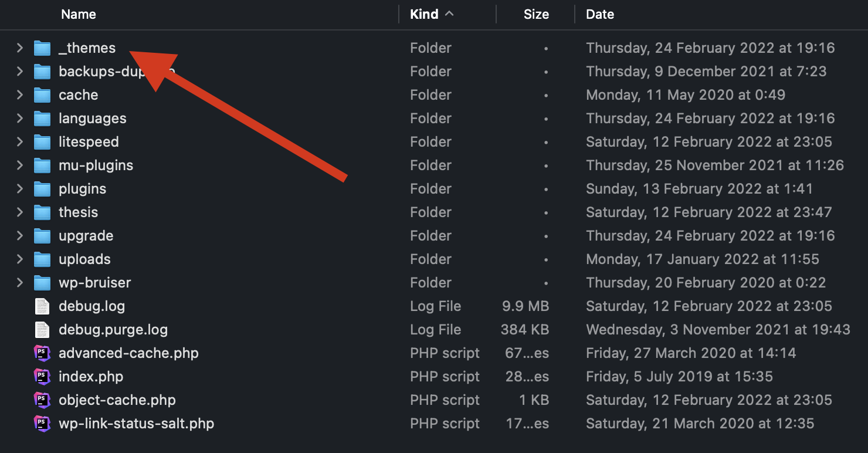Viewport: 868px width, 453px height.
Task: Click the debug.purge.log document icon
Action: [42, 330]
